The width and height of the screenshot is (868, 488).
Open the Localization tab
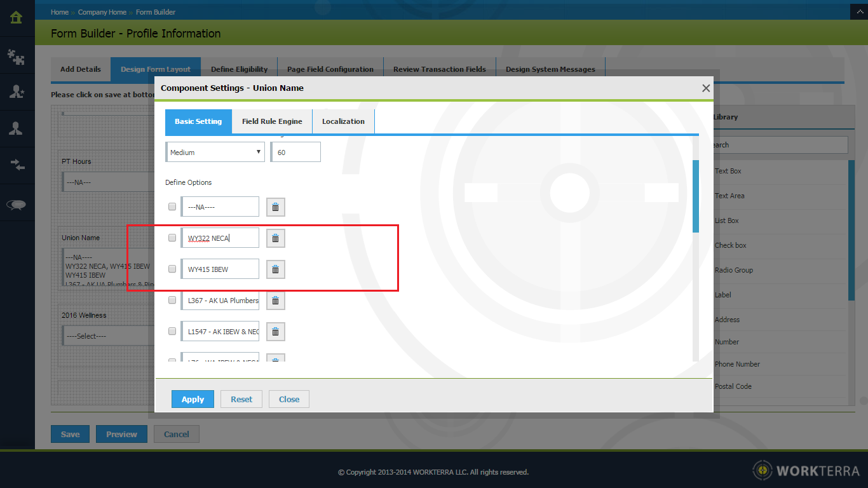pyautogui.click(x=343, y=121)
